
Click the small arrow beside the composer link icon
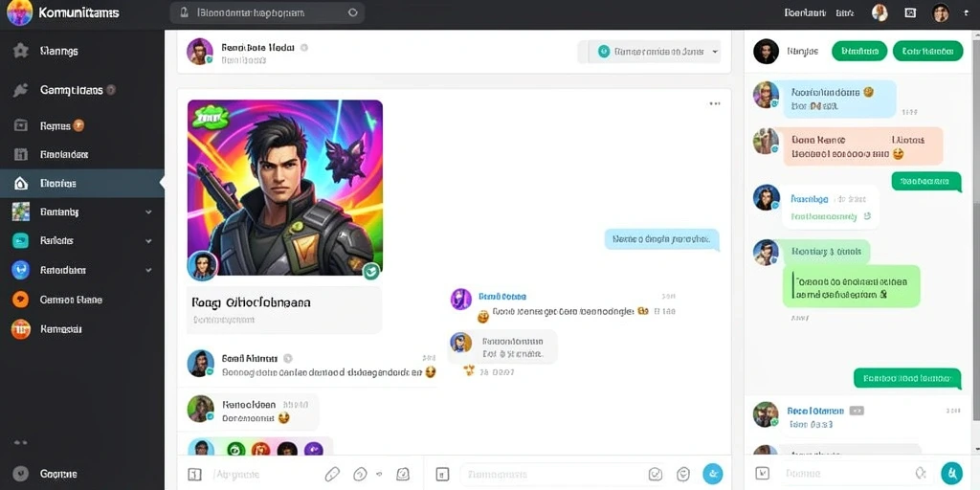pos(380,474)
